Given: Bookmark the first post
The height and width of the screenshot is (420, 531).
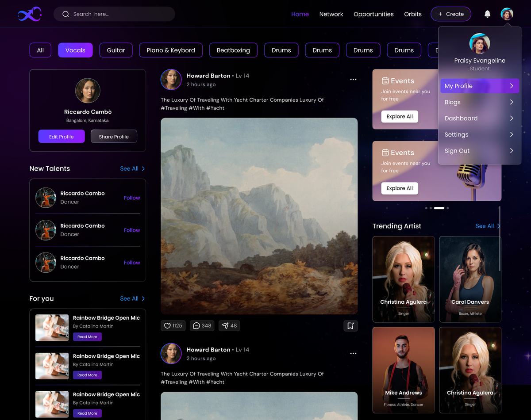Looking at the screenshot, I should (x=350, y=326).
